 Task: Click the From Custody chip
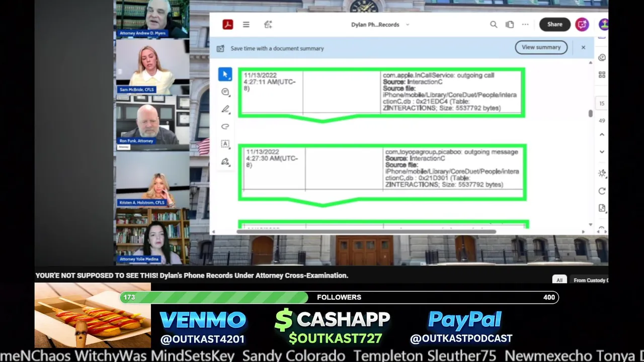[x=590, y=280]
